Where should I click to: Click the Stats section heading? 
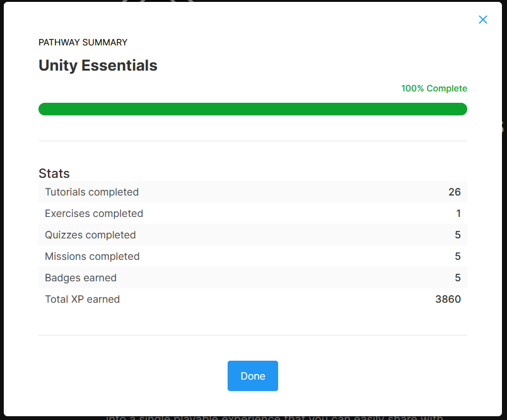[54, 173]
